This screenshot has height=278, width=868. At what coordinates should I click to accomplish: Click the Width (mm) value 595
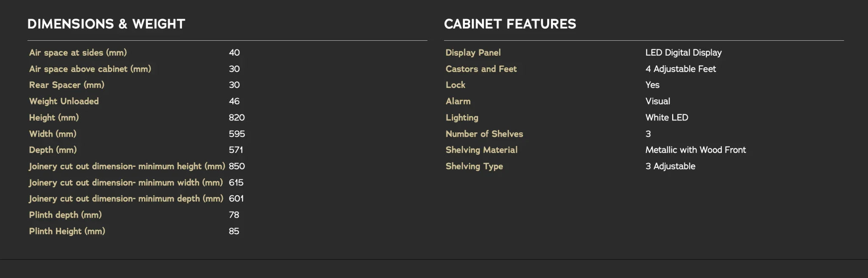pyautogui.click(x=236, y=134)
